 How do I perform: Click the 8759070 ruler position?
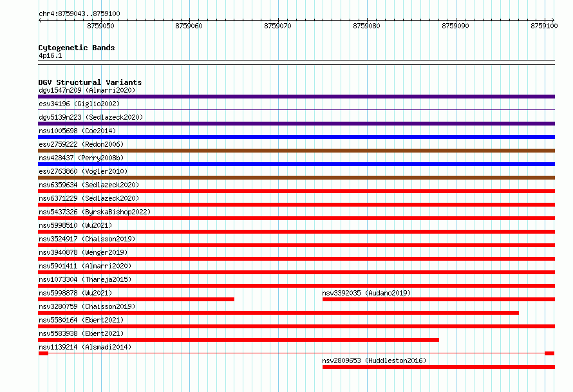tap(277, 26)
